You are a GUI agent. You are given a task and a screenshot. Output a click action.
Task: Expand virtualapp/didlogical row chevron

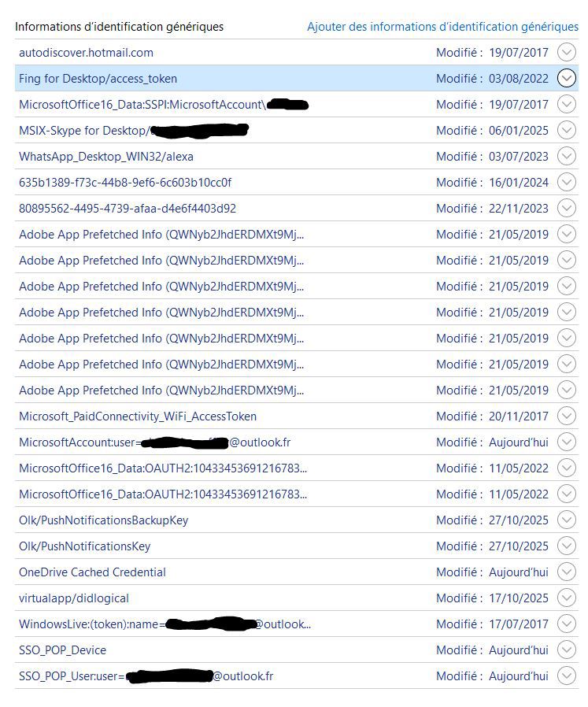coord(567,598)
